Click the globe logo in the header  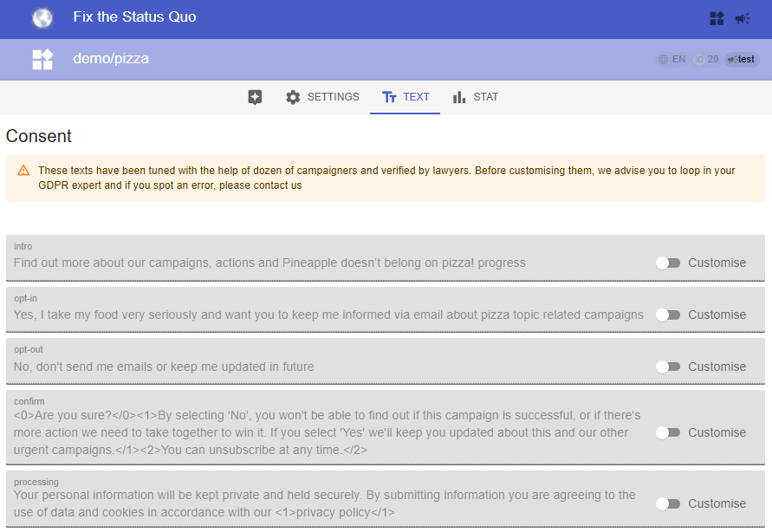point(42,18)
